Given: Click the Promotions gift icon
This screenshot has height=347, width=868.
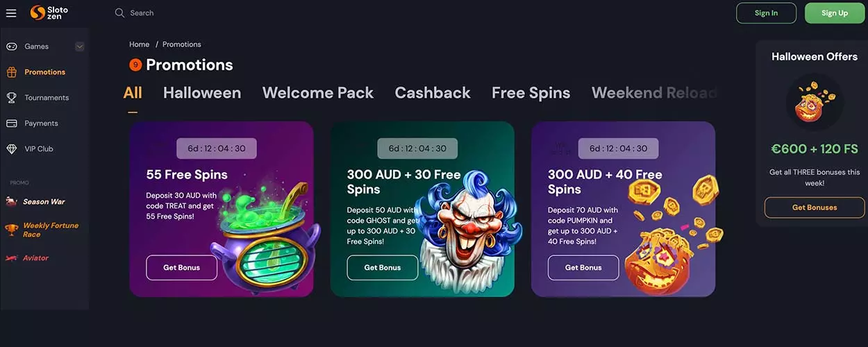Looking at the screenshot, I should (x=11, y=72).
